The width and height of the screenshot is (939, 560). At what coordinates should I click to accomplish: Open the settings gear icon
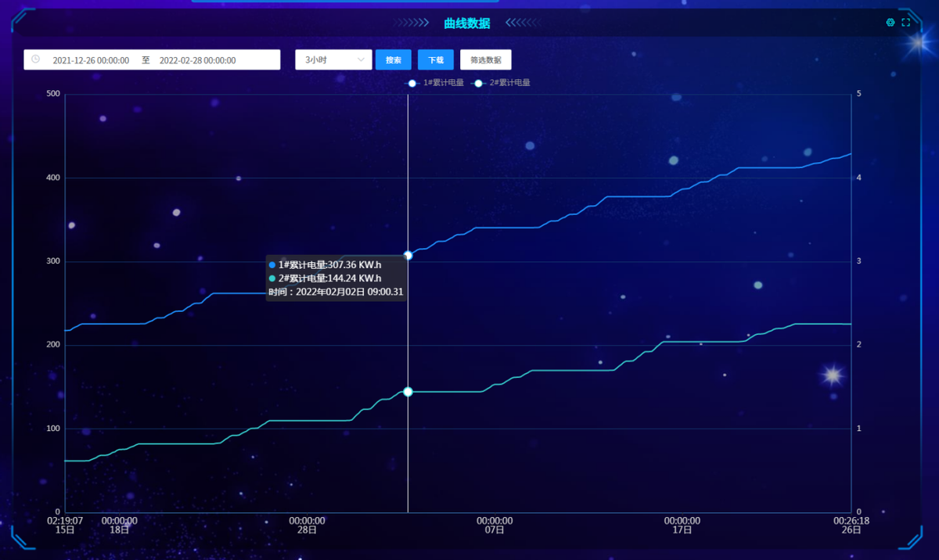[890, 23]
